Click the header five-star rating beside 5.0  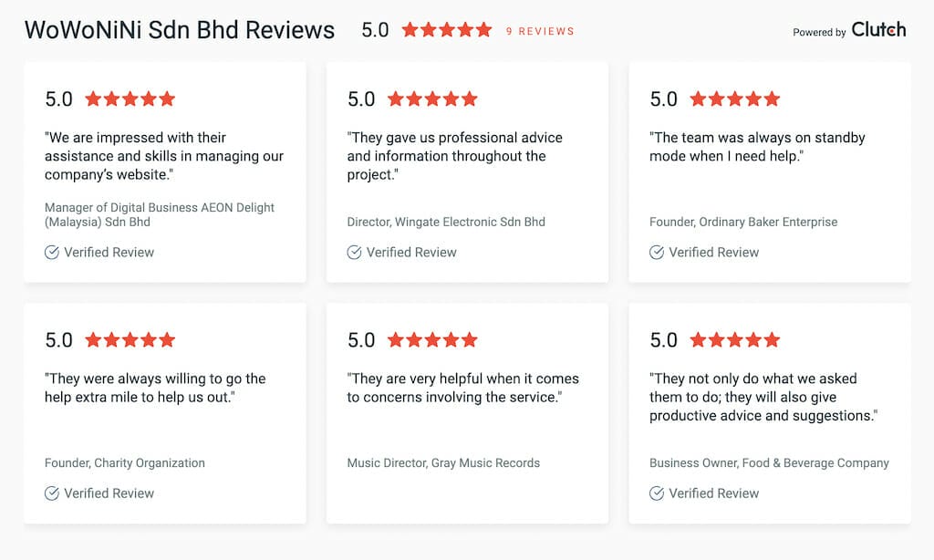447,30
